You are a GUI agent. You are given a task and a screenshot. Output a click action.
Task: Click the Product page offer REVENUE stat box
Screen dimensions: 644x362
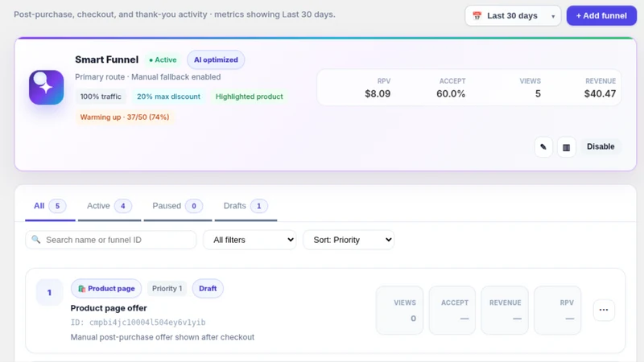(x=505, y=311)
